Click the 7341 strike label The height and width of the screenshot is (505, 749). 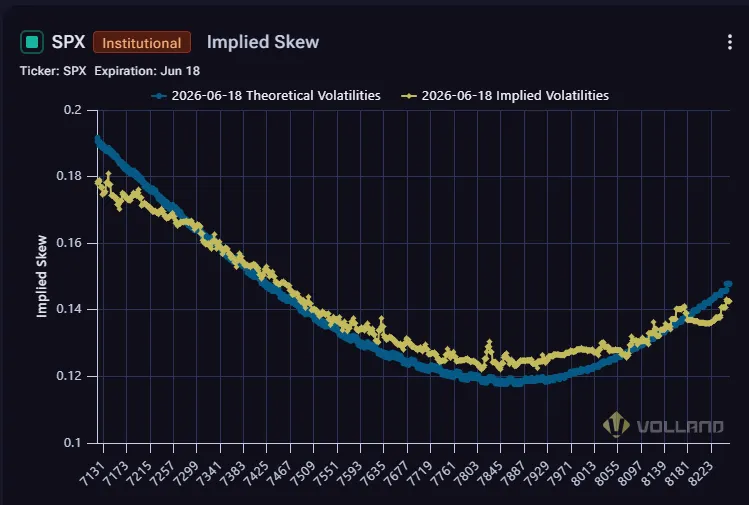click(x=209, y=473)
